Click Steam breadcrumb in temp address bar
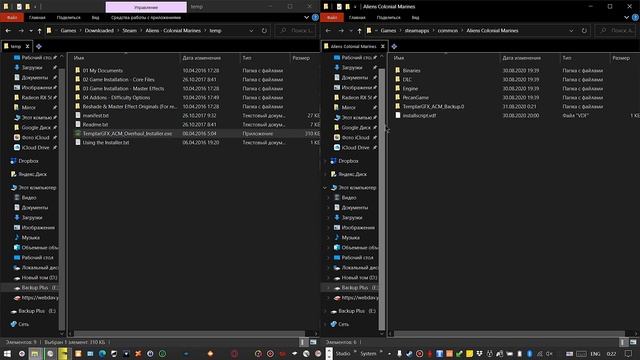The width and height of the screenshot is (640, 360). coord(129,31)
